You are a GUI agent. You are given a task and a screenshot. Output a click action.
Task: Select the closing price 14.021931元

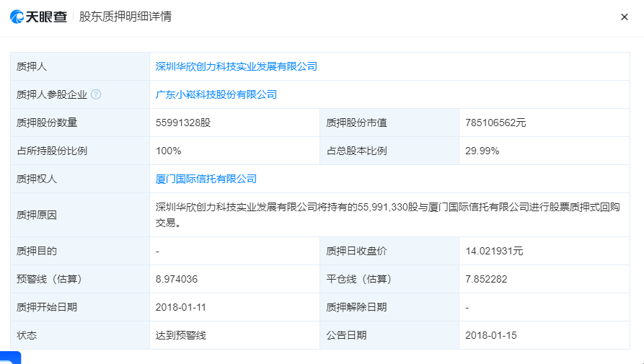(x=494, y=251)
